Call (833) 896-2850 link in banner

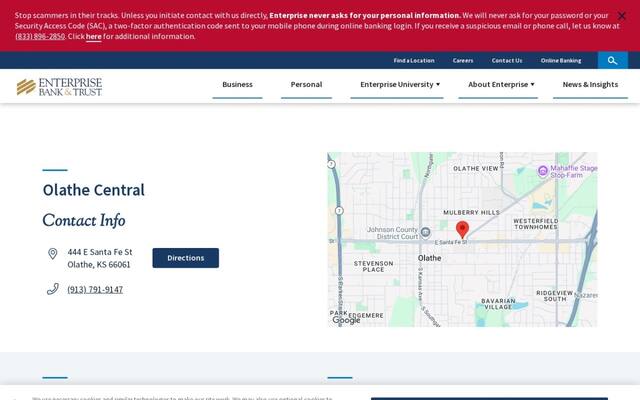[40, 36]
